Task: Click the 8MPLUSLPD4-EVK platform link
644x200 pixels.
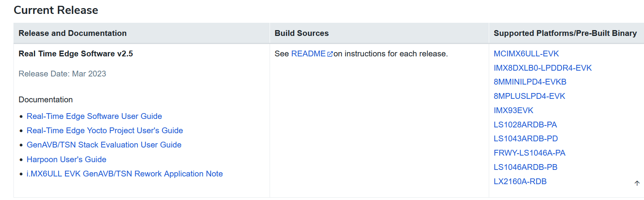Action: click(x=529, y=96)
